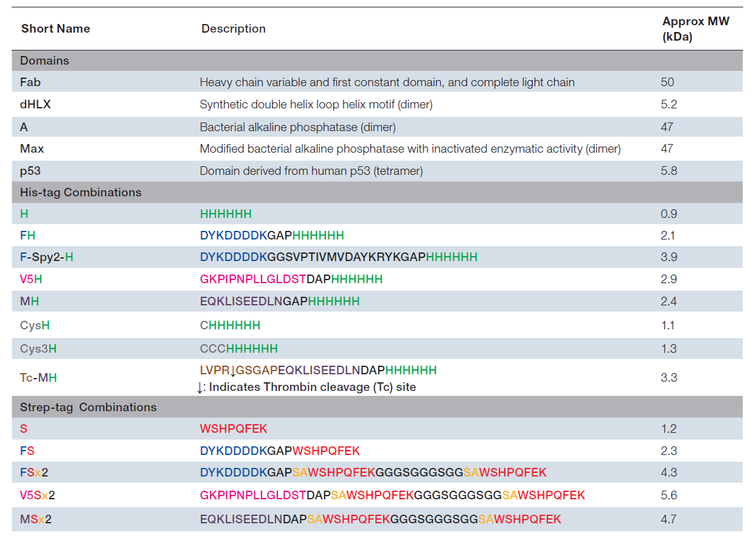This screenshot has width=756, height=543.
Task: Select the FSx2 double Strep-tag sequence
Action: tap(373, 473)
